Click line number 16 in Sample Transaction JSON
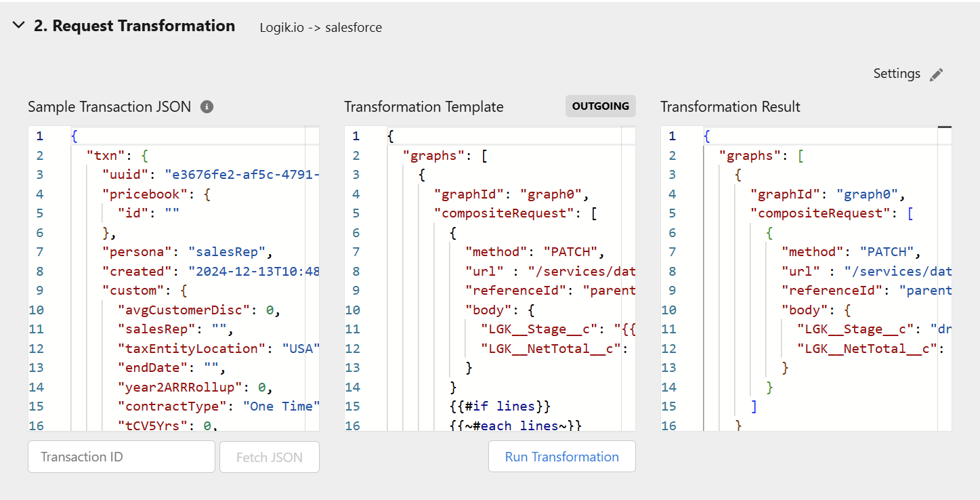Viewport: 980px width, 500px height. tap(36, 426)
